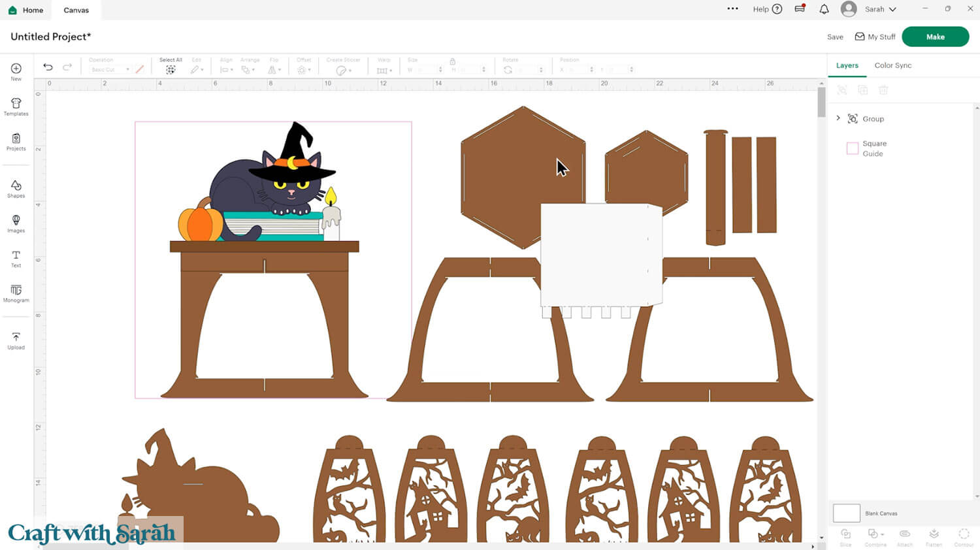The width and height of the screenshot is (980, 550).
Task: Click the green Make button
Action: [935, 37]
